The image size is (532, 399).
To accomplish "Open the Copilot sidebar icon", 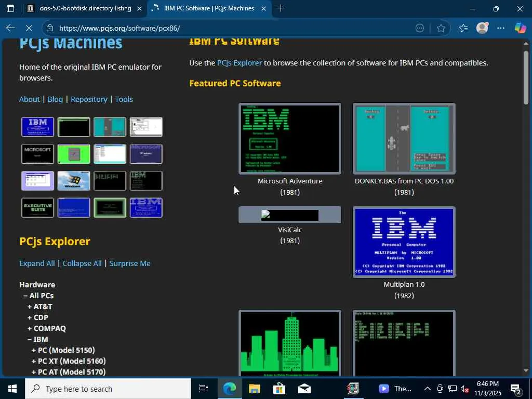I will [x=520, y=28].
